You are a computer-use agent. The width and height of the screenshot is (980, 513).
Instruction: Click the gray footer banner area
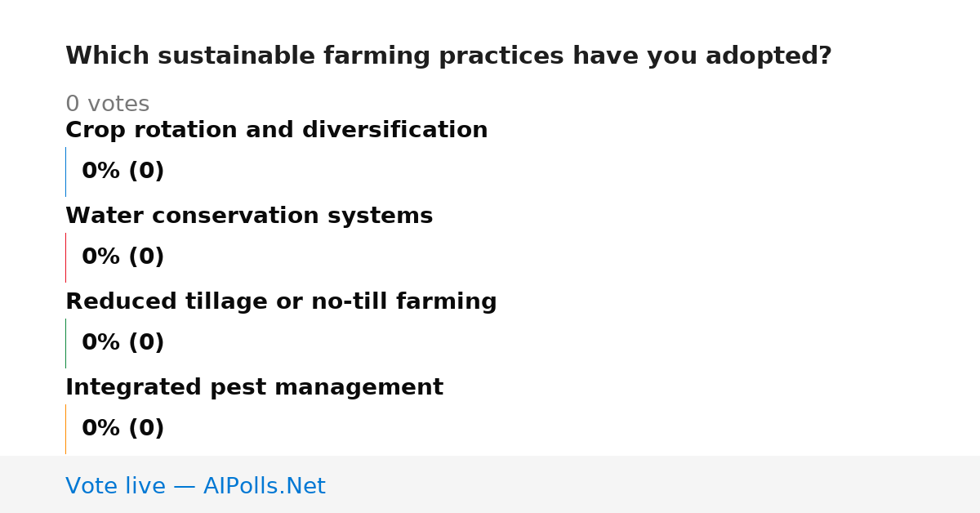(490, 484)
